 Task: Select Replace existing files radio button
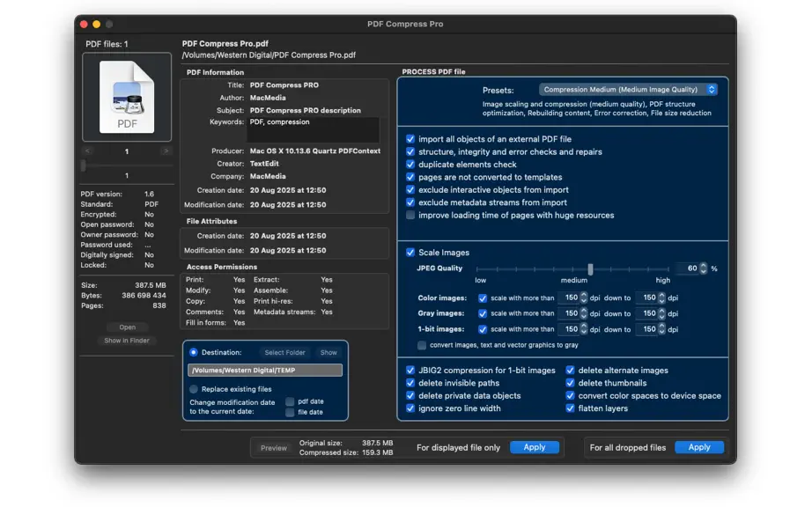(194, 389)
